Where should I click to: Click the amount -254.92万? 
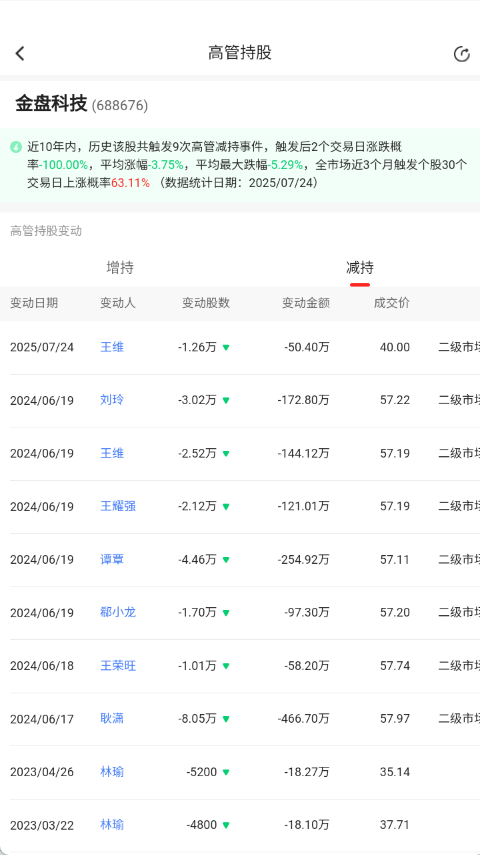click(303, 560)
